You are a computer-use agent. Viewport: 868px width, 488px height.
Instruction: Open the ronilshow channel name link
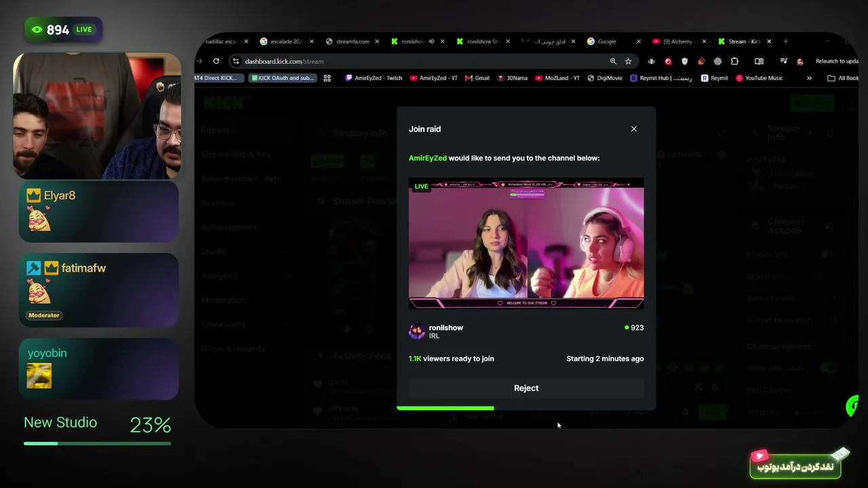pyautogui.click(x=446, y=328)
